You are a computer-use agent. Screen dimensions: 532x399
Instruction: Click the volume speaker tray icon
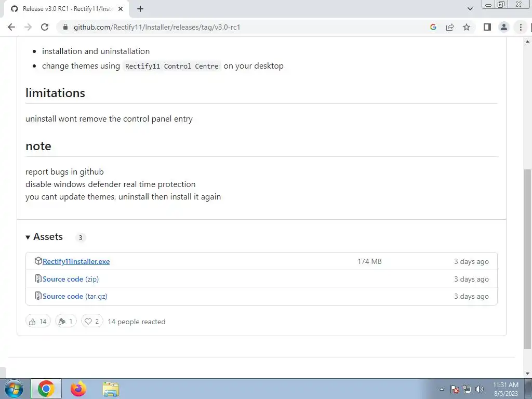tap(480, 390)
